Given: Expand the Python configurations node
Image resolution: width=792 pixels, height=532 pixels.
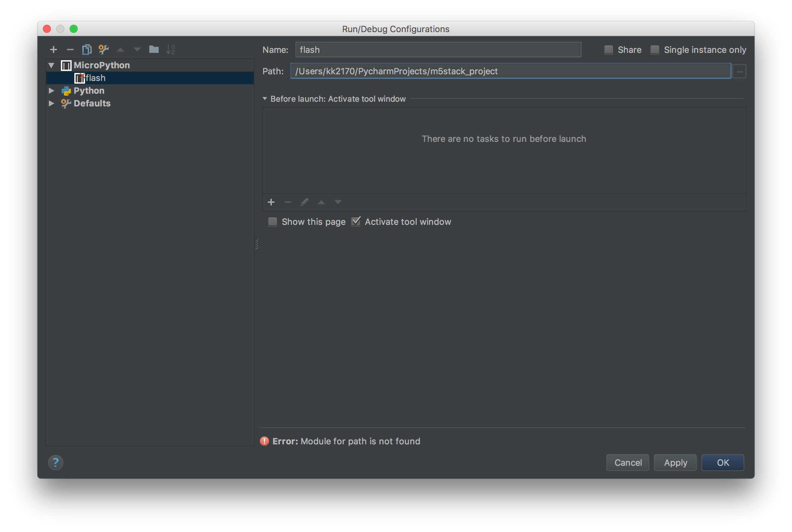Looking at the screenshot, I should pyautogui.click(x=52, y=91).
